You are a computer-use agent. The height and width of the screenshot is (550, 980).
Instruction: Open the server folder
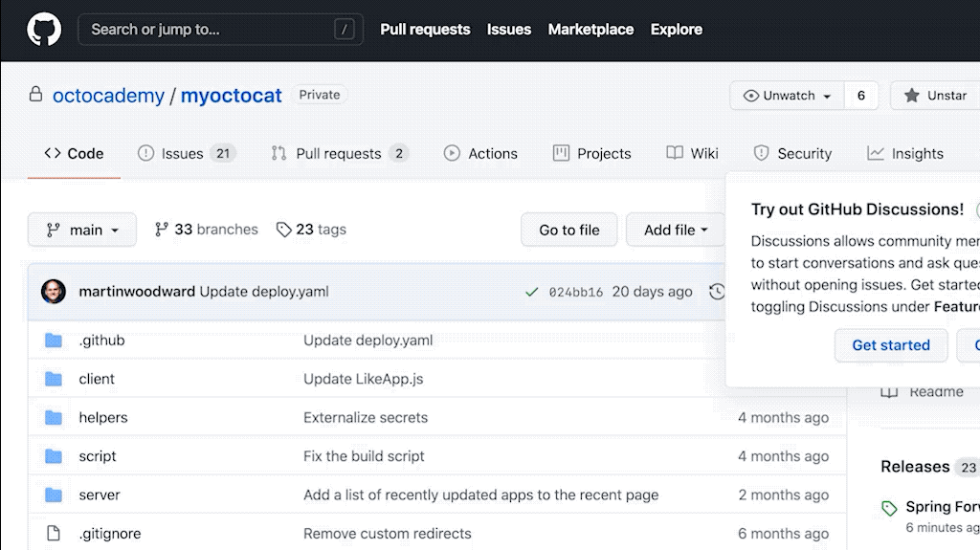[x=100, y=495]
